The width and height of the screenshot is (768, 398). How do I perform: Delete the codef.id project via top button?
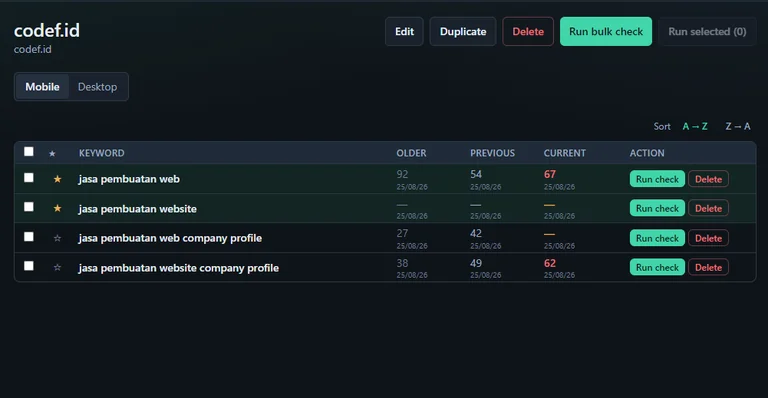pyautogui.click(x=528, y=31)
